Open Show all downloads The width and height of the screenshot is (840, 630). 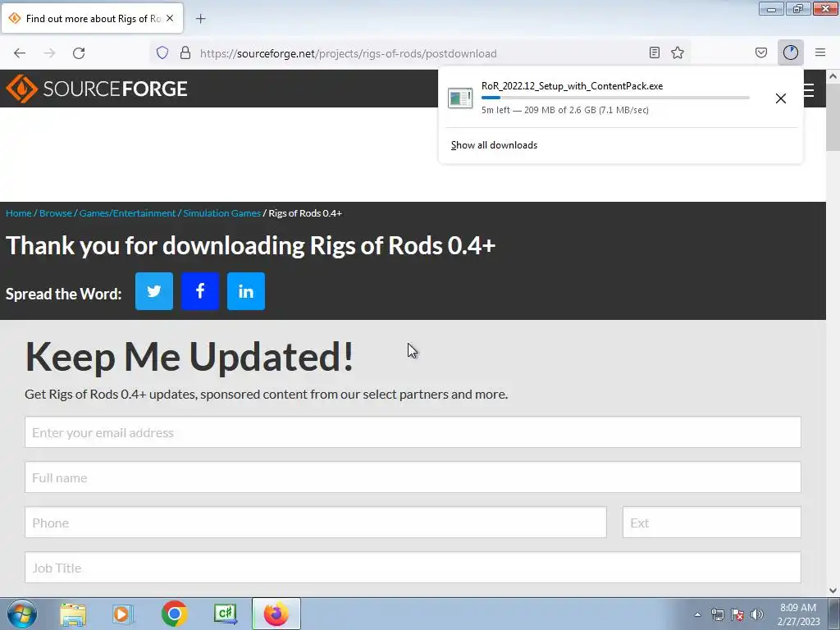click(x=494, y=145)
